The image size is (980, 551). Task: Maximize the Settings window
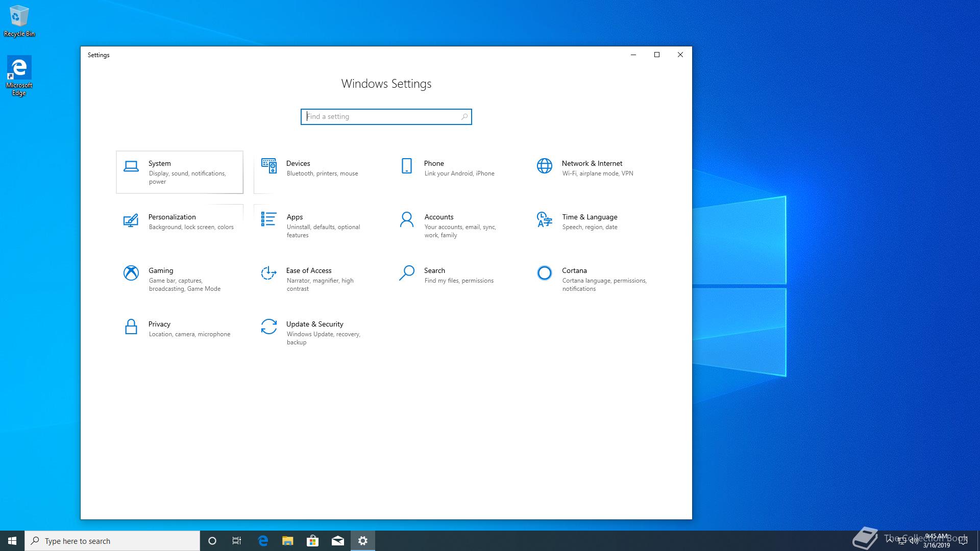657,55
